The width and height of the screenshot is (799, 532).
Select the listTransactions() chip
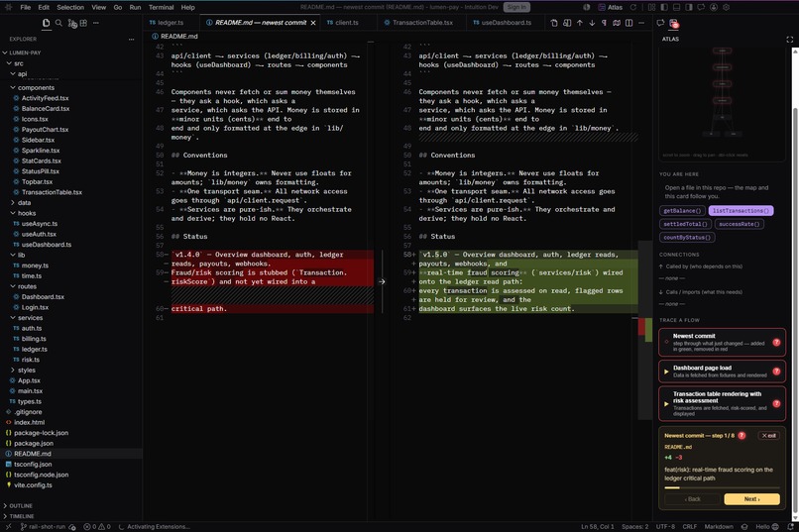point(741,211)
